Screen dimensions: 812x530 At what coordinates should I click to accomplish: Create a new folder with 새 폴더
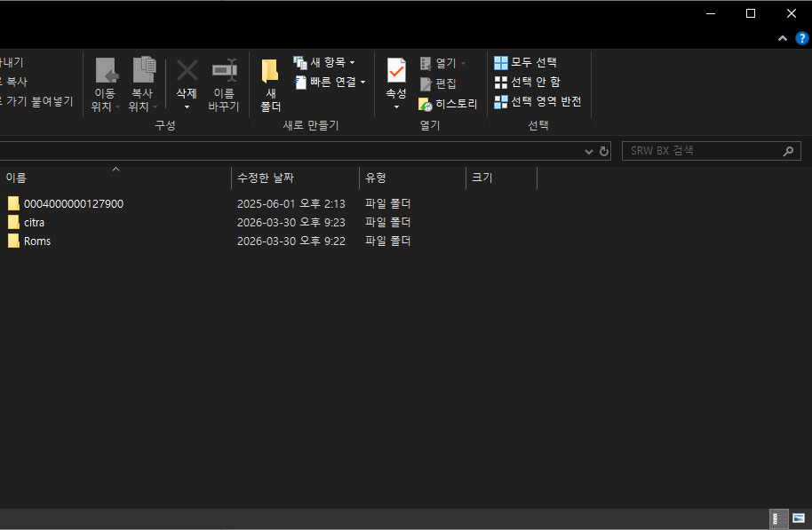click(x=270, y=84)
